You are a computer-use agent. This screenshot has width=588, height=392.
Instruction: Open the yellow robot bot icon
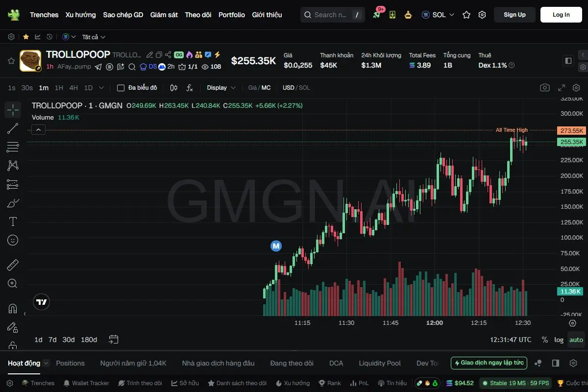pos(408,15)
